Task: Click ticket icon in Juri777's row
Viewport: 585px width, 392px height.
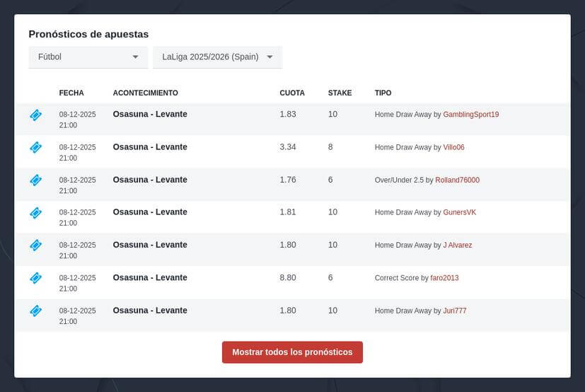Action: (35, 311)
